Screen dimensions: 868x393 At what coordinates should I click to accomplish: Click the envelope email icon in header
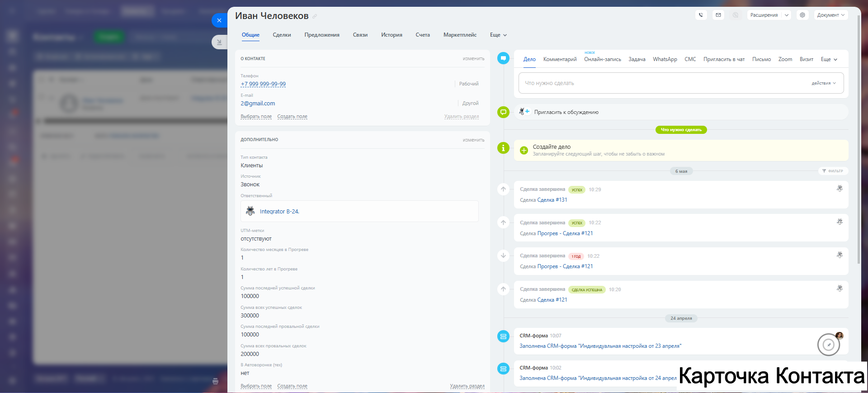(x=718, y=15)
